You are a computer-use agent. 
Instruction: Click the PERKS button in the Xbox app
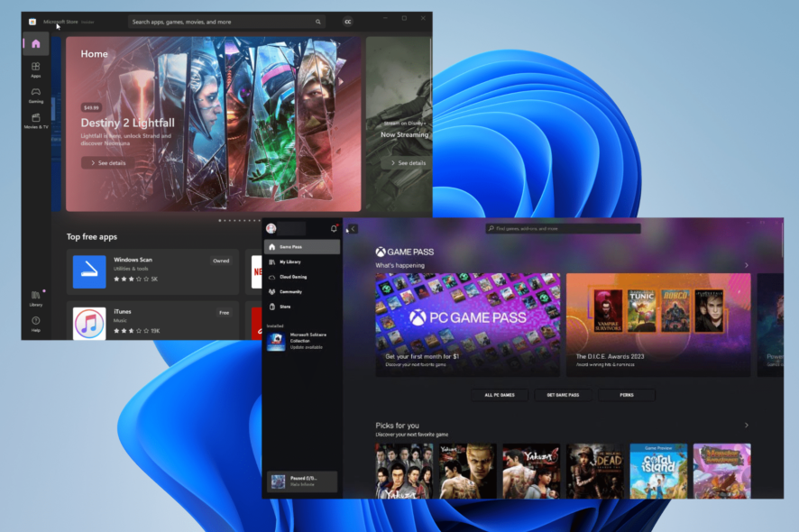[627, 395]
